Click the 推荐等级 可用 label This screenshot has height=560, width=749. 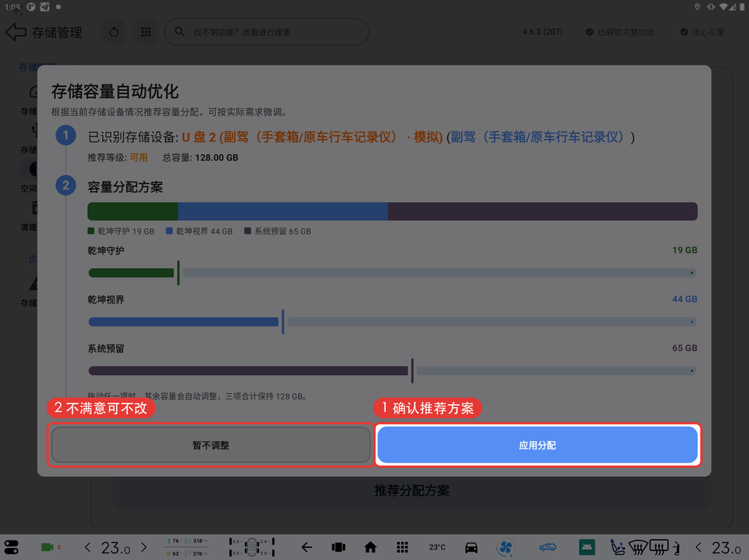click(118, 157)
